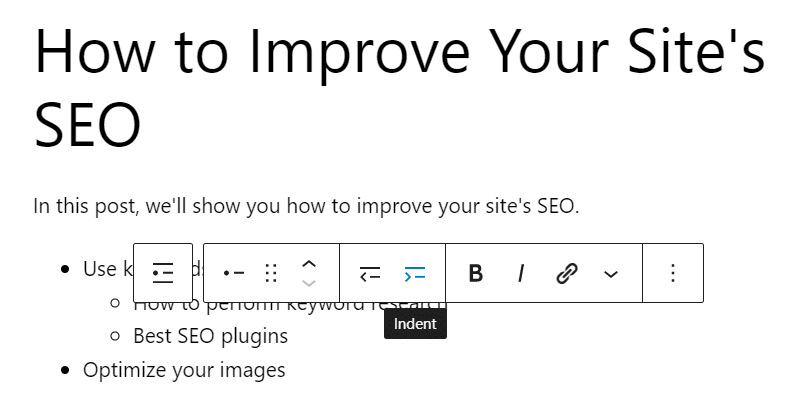The width and height of the screenshot is (803, 408).
Task: Select the "Optimize your images" list item
Action: point(184,370)
